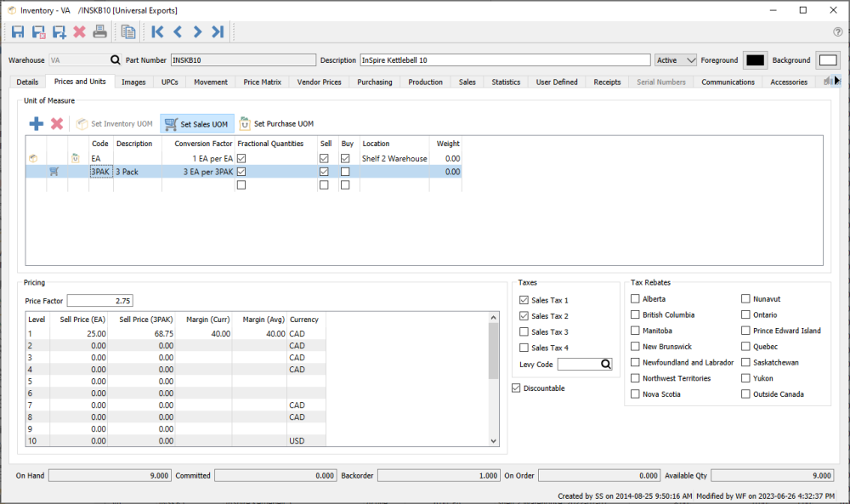Click the Price Factor field

(99, 301)
